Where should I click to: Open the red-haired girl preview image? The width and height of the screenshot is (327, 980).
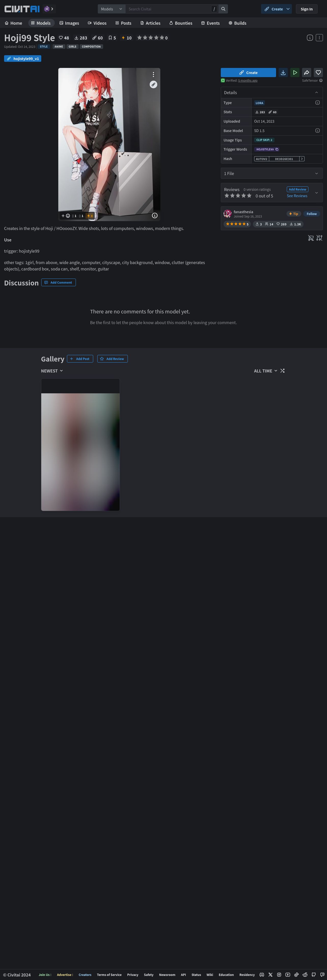pos(109,145)
